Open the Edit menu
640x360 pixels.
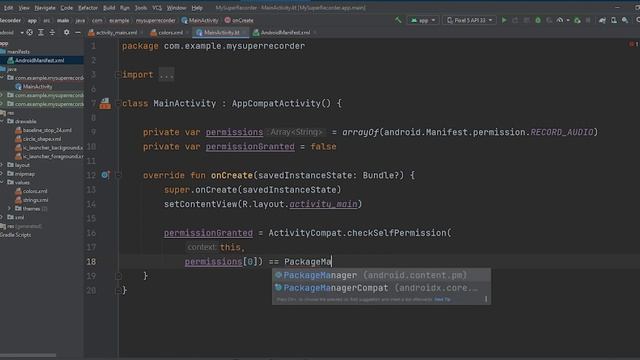pos(8,8)
